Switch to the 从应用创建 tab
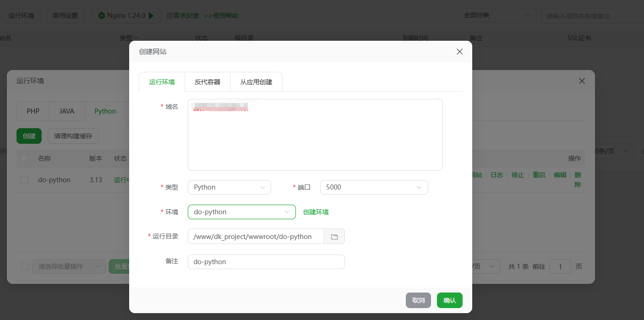 click(x=256, y=82)
